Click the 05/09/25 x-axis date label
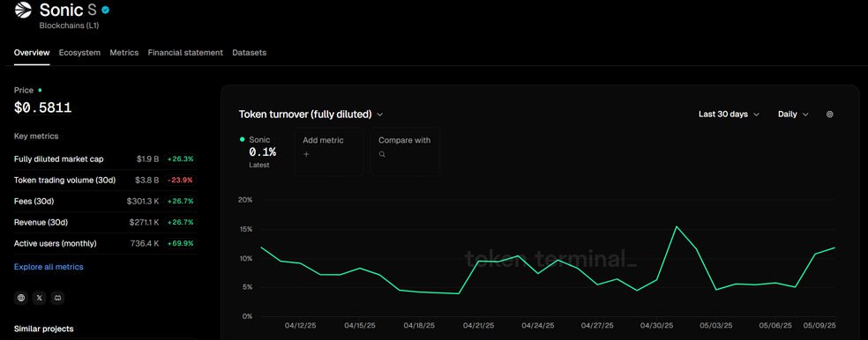868x340 pixels. coord(819,326)
